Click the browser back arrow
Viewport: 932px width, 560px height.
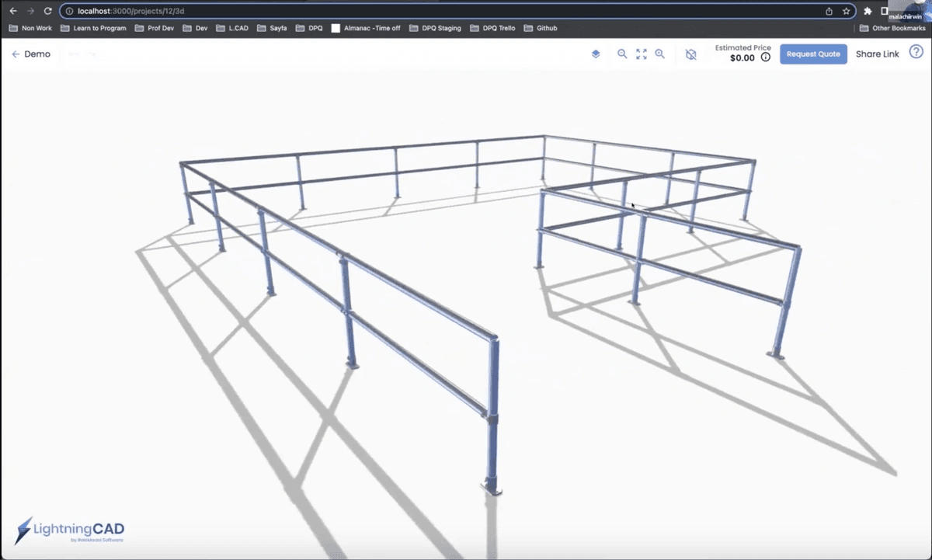(x=12, y=12)
